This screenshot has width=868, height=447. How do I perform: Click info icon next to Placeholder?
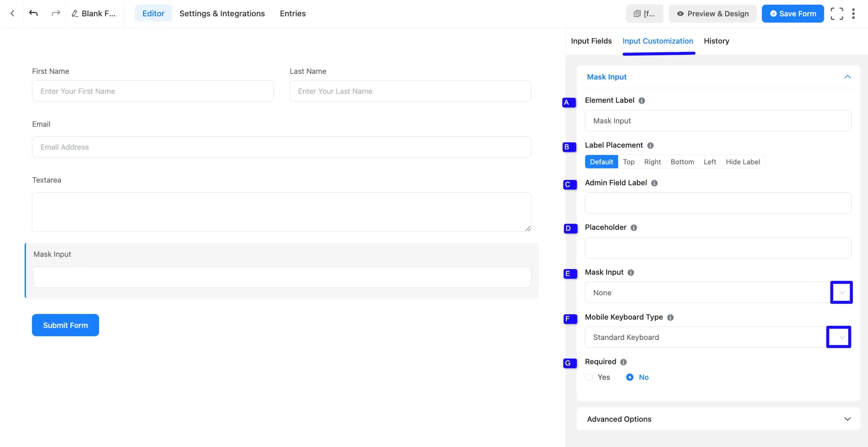click(x=633, y=228)
